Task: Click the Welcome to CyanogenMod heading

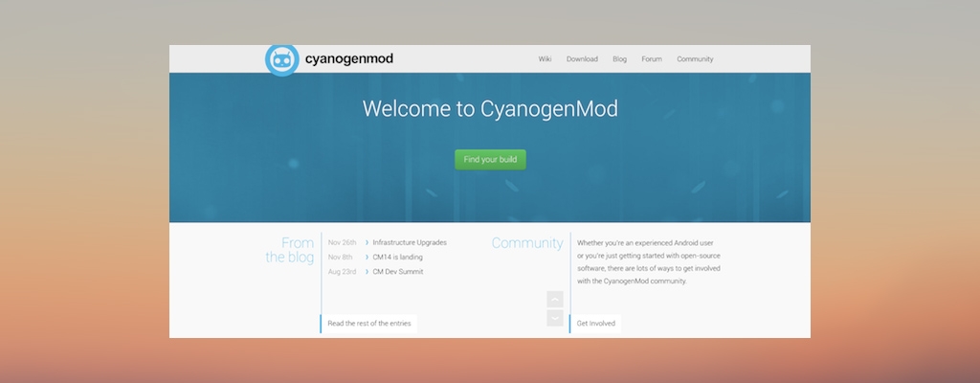Action: point(490,109)
